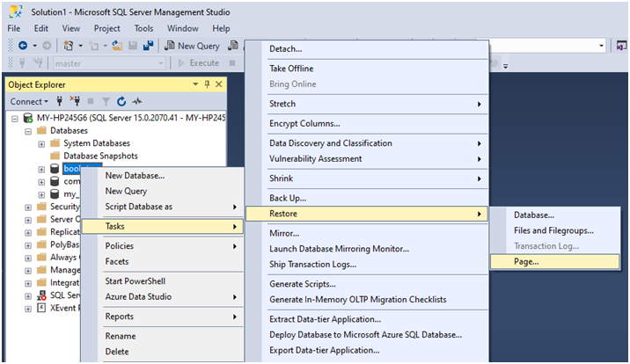This screenshot has height=364, width=630.
Task: Choose Start PowerShell menu entry
Action: (x=162, y=281)
